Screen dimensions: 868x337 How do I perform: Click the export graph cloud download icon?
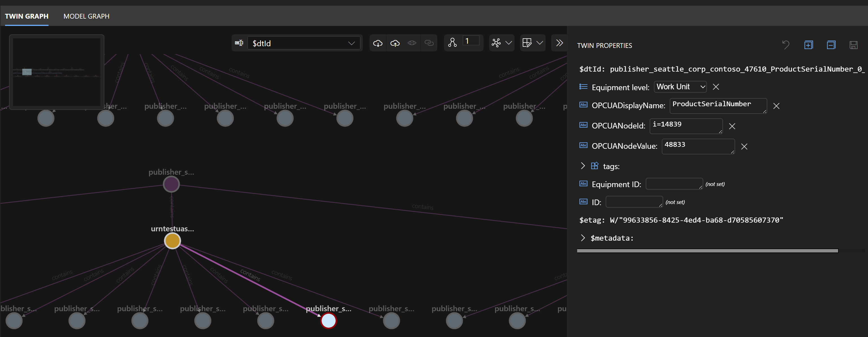(378, 43)
